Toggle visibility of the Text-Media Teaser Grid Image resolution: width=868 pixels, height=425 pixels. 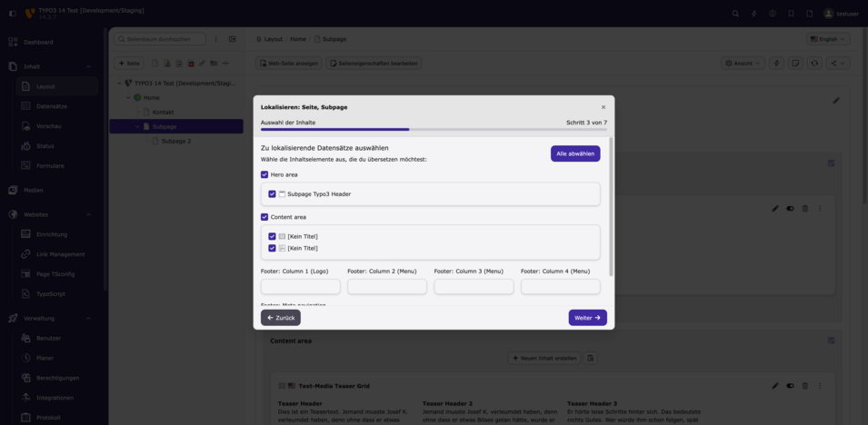[x=790, y=386]
